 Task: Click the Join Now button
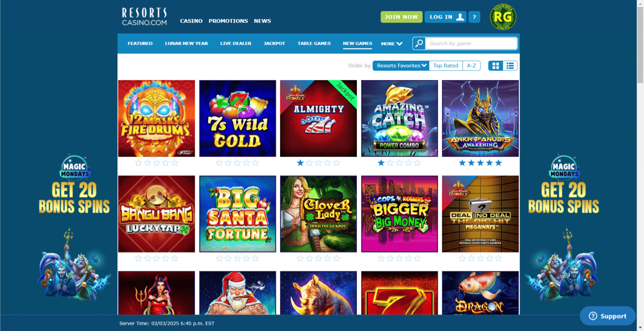point(401,17)
